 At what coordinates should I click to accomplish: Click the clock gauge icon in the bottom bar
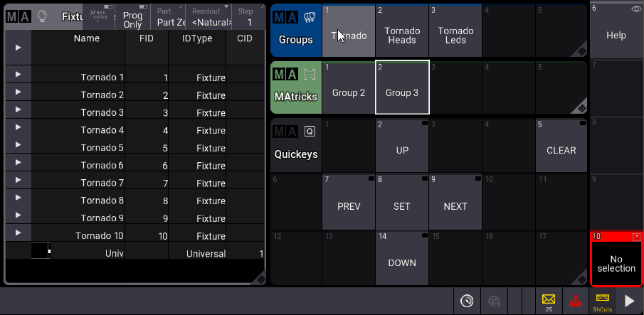click(x=466, y=301)
